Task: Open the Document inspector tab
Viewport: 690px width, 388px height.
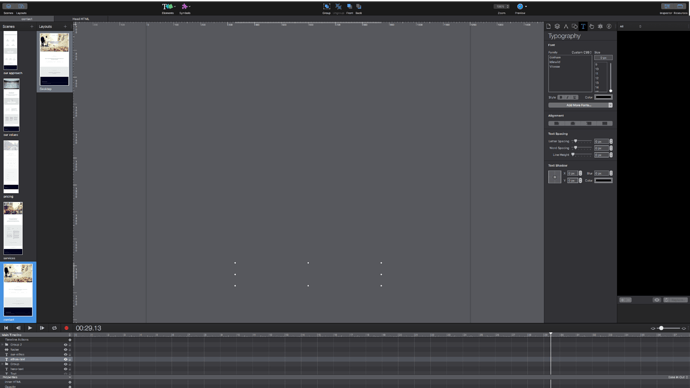Action: [x=549, y=26]
